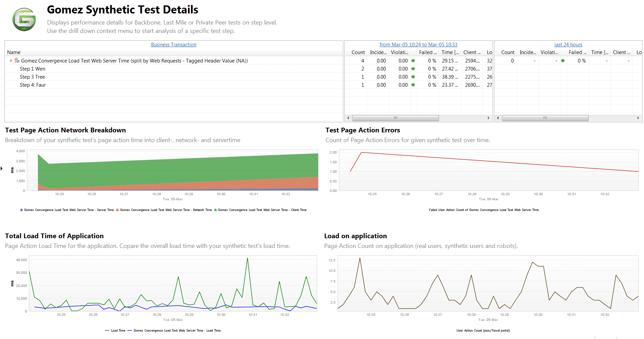The image size is (644, 339).
Task: Click the 2594 client value cell
Action: (472, 60)
